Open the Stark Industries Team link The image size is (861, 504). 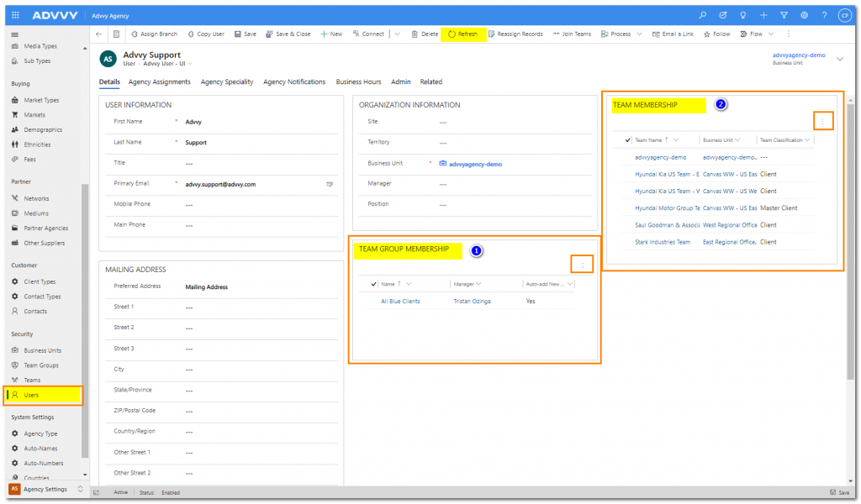coord(662,242)
